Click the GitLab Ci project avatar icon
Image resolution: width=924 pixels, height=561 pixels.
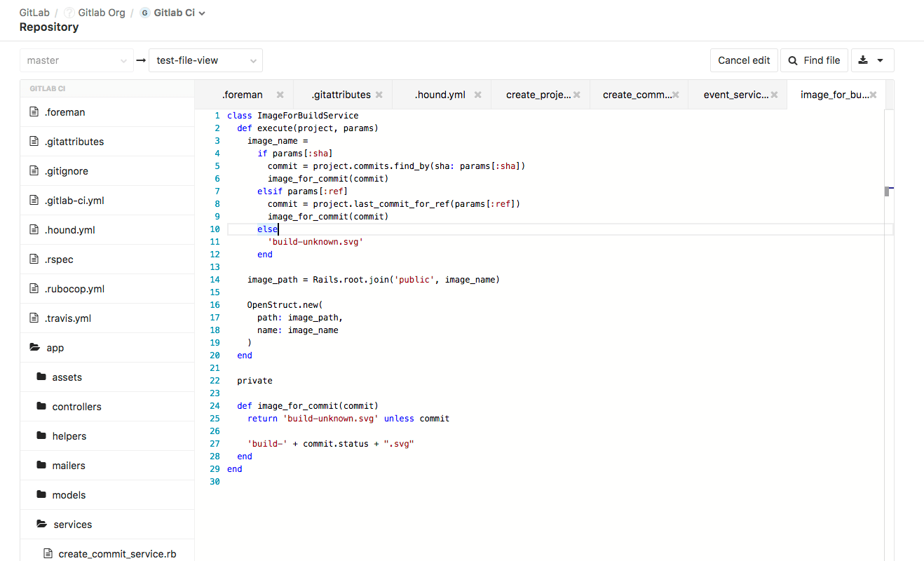[x=144, y=13]
